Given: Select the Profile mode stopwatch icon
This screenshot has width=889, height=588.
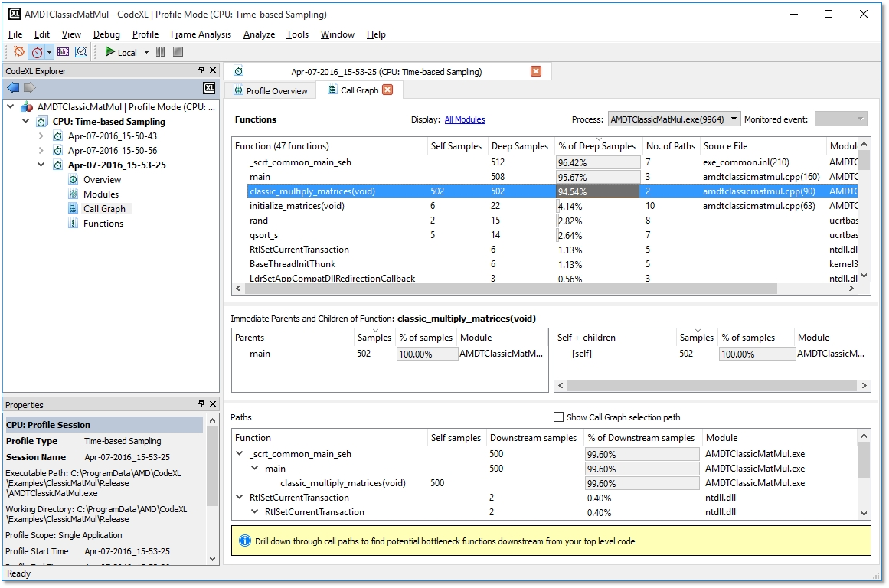Looking at the screenshot, I should pos(37,52).
